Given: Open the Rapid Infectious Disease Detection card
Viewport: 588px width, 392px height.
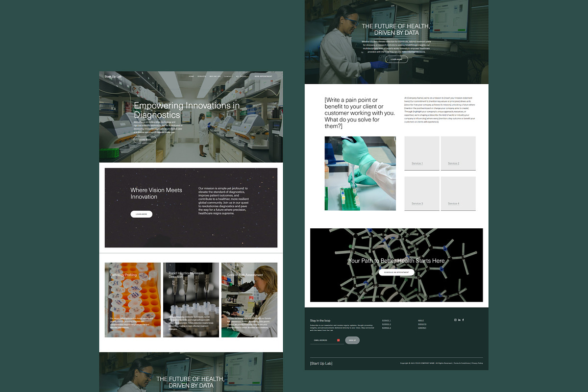Looking at the screenshot, I should [x=191, y=300].
